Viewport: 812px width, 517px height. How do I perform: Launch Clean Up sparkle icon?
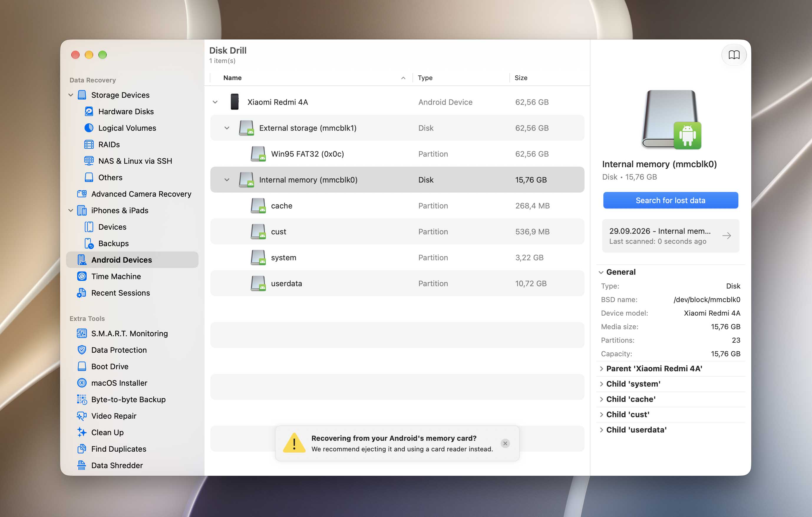click(x=82, y=433)
